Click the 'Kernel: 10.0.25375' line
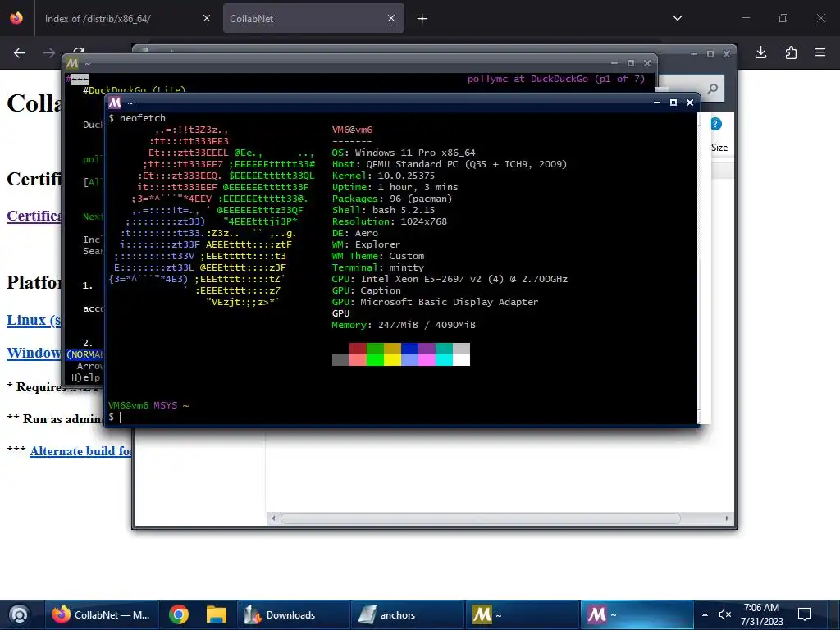The height and width of the screenshot is (630, 840). (x=383, y=176)
